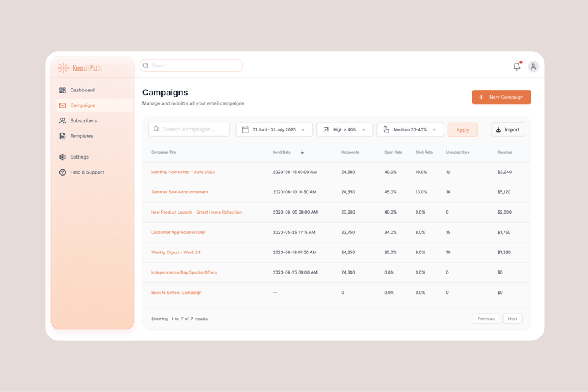The width and height of the screenshot is (588, 392).
Task: Click the Import button
Action: click(x=508, y=130)
